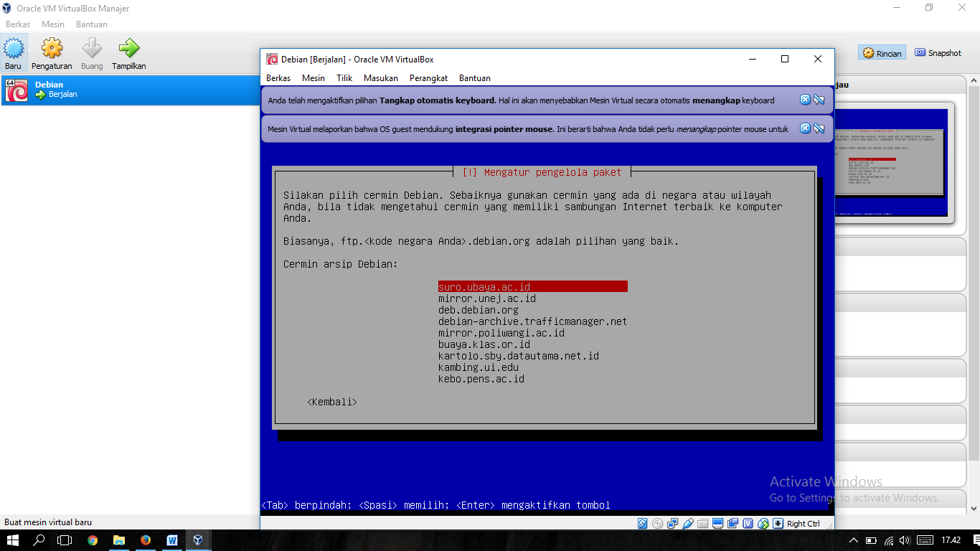
Task: Open the shared folders status icon
Action: [702, 524]
